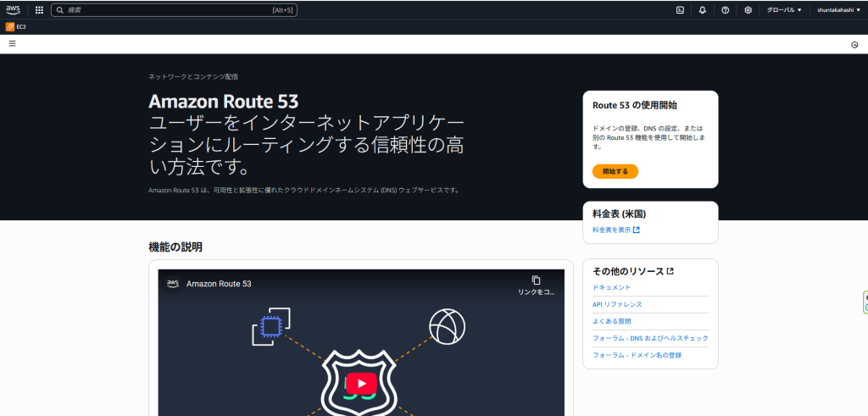Click the Amazon Route 53 video title
Screen dimensions: 868x416
219,284
